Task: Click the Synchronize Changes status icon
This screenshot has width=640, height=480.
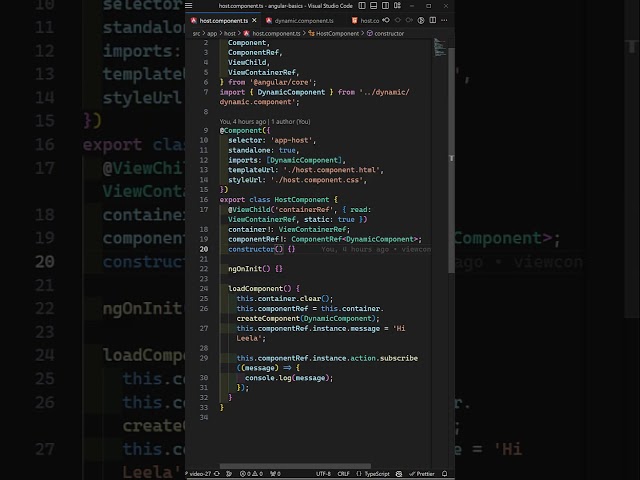Action: tap(217, 474)
